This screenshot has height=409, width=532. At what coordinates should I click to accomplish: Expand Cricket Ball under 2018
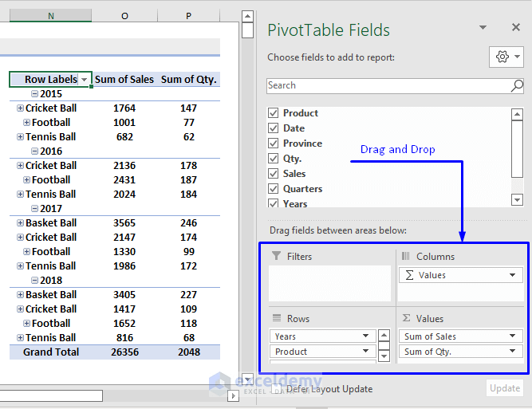[21, 309]
